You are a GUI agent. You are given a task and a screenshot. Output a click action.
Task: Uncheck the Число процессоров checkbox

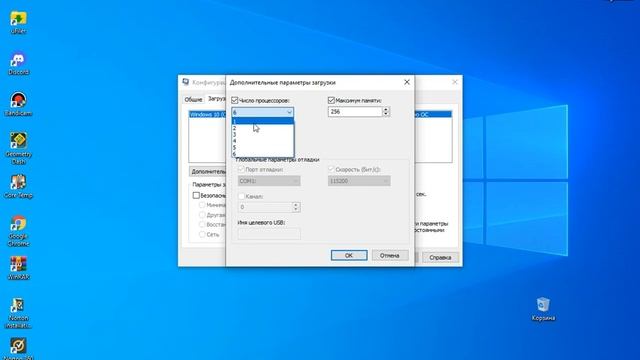coord(235,100)
